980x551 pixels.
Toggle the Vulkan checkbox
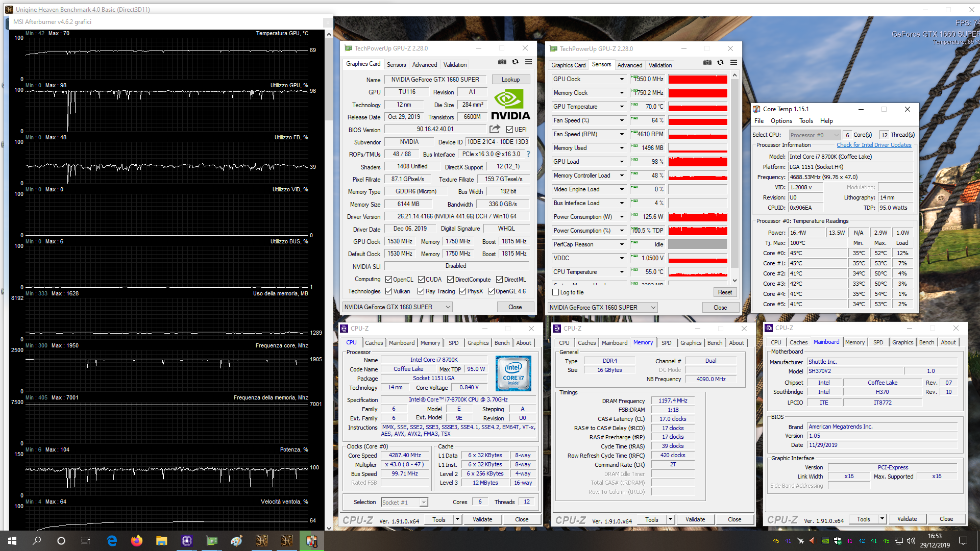(x=388, y=291)
